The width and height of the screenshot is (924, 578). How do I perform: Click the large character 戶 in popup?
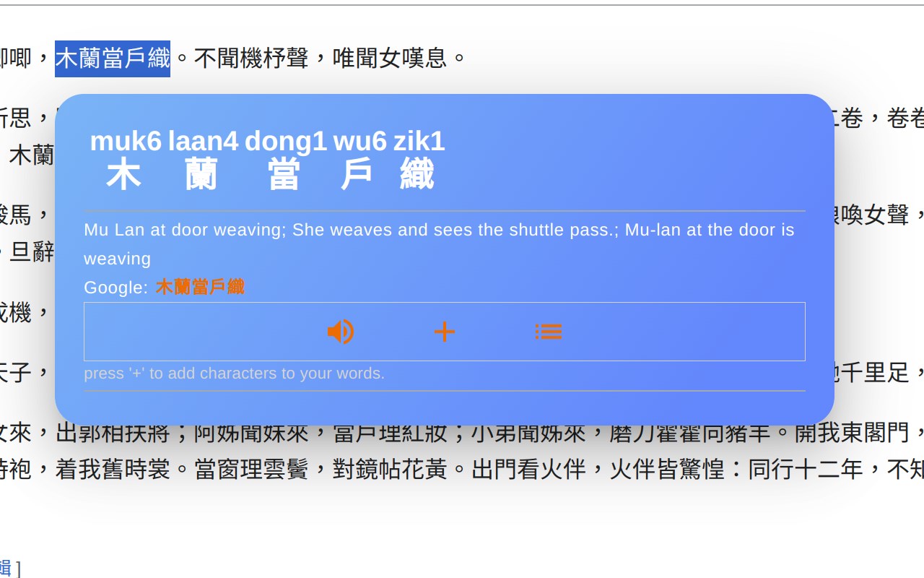(357, 174)
